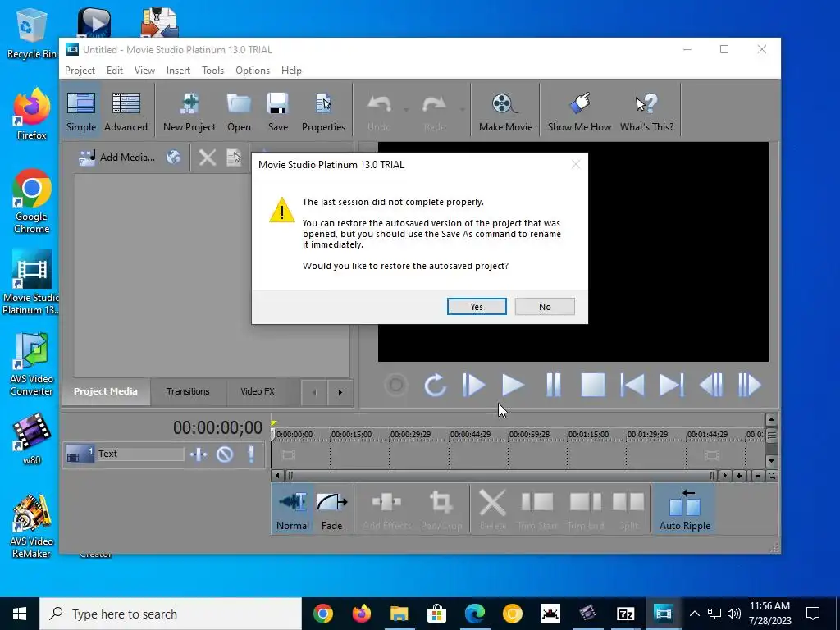The height and width of the screenshot is (630, 840).
Task: Click the Get Media from Web globe icon
Action: click(x=174, y=157)
